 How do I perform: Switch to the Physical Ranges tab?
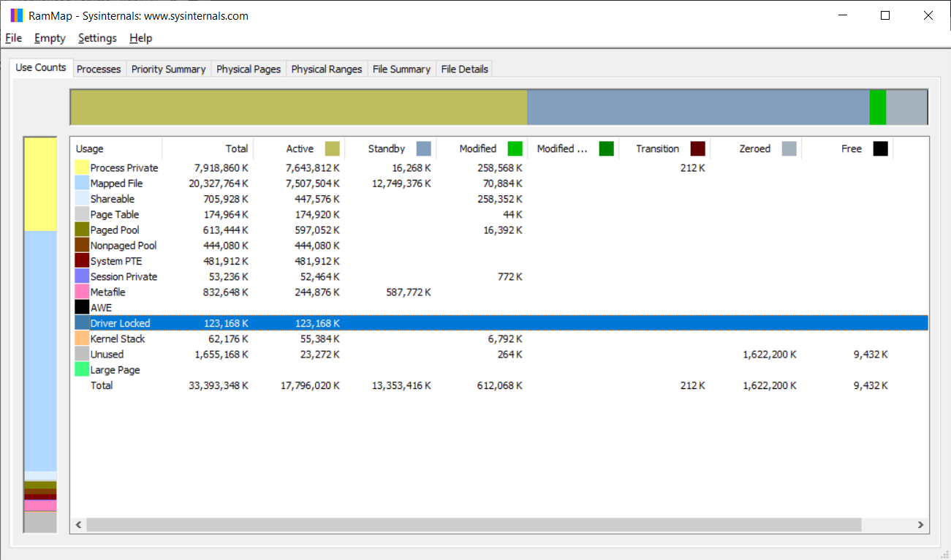click(x=327, y=69)
